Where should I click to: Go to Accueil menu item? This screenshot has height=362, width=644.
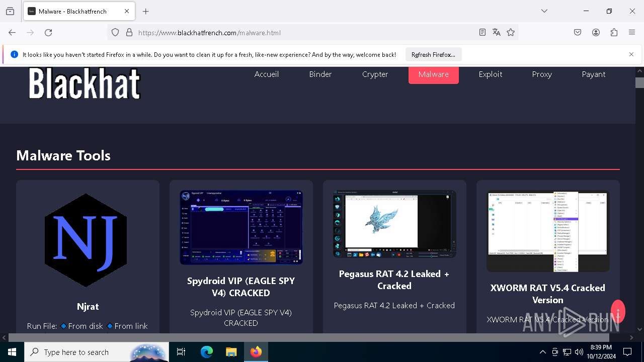pyautogui.click(x=267, y=74)
